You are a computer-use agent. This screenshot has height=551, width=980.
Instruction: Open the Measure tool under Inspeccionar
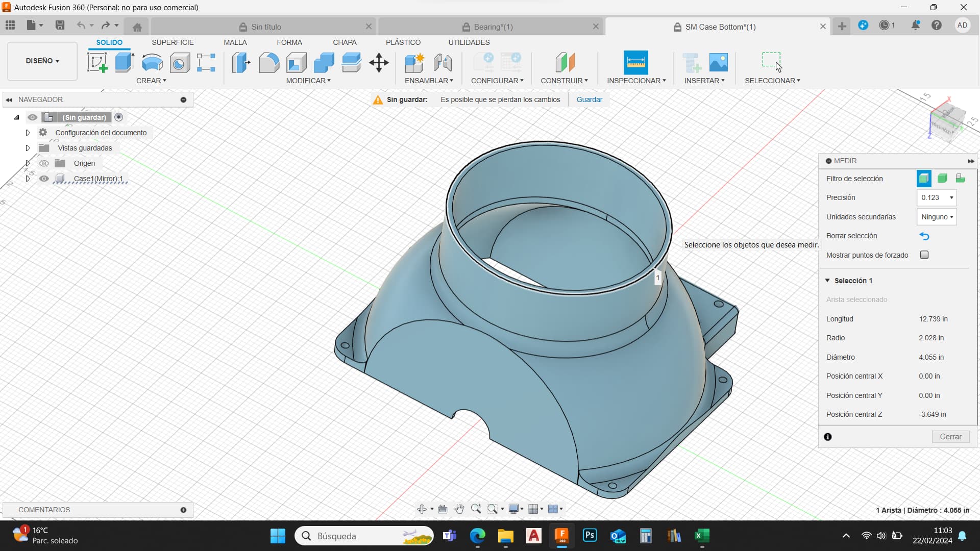click(636, 62)
